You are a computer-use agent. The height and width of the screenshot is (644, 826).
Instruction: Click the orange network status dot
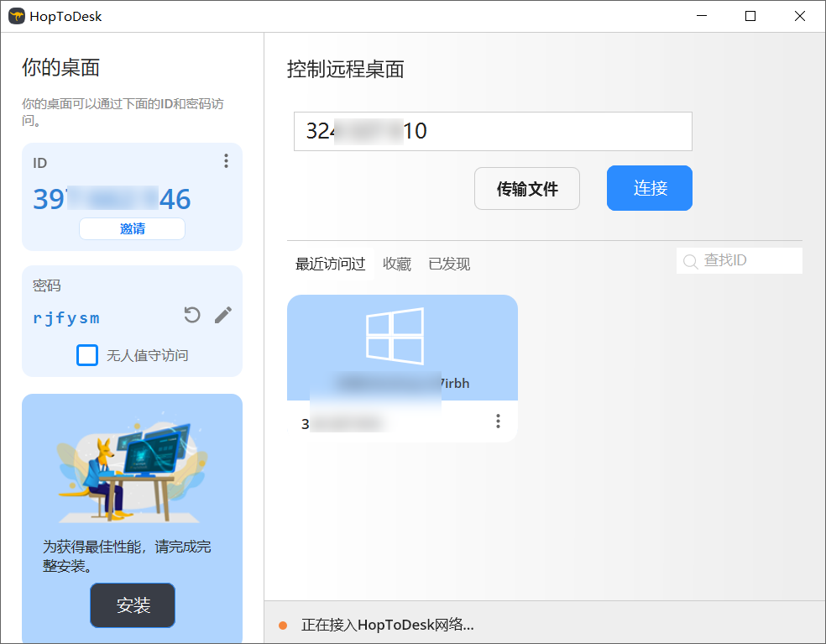[x=281, y=625]
